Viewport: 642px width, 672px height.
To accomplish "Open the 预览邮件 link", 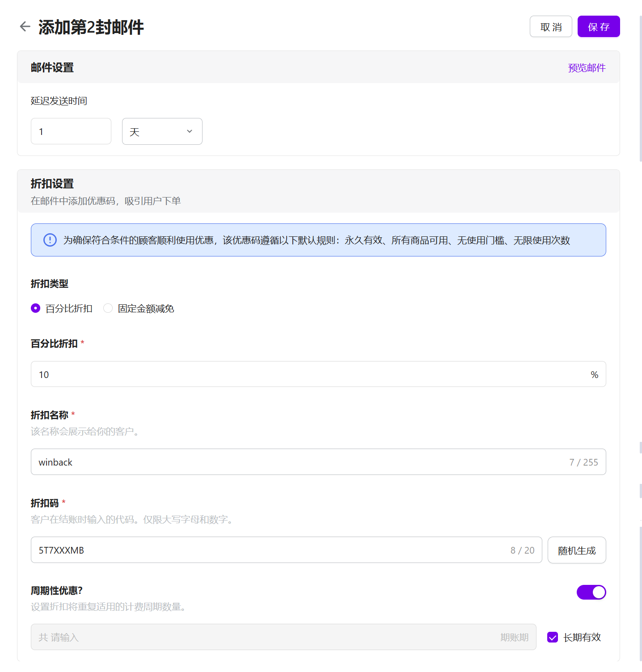I will (586, 68).
